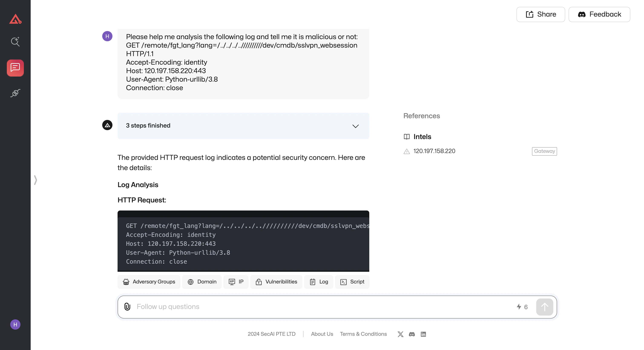This screenshot has height=350, width=644.
Task: Click the Discord icon in footer
Action: coord(412,334)
